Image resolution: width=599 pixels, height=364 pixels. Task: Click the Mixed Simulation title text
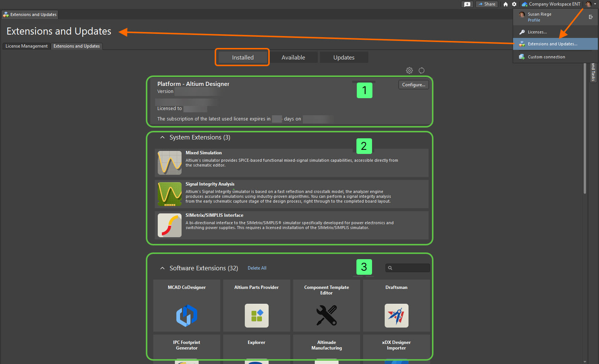pos(204,153)
